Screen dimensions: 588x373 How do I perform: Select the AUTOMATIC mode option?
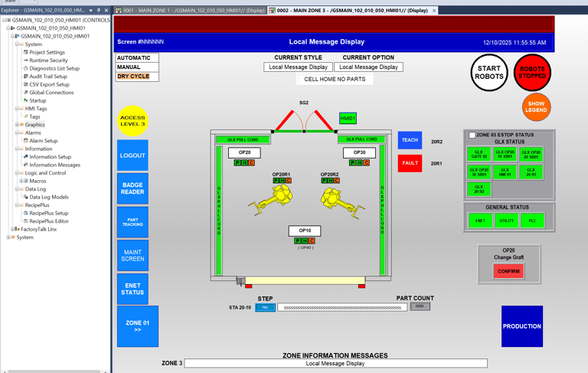[x=137, y=57]
